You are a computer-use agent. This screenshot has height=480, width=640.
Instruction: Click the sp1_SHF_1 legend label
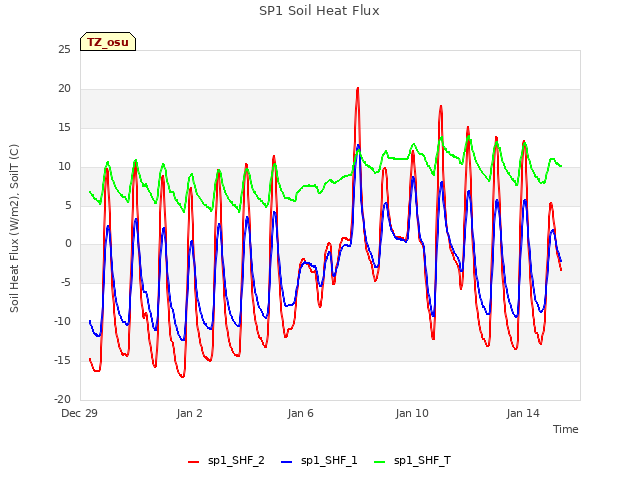tap(329, 460)
